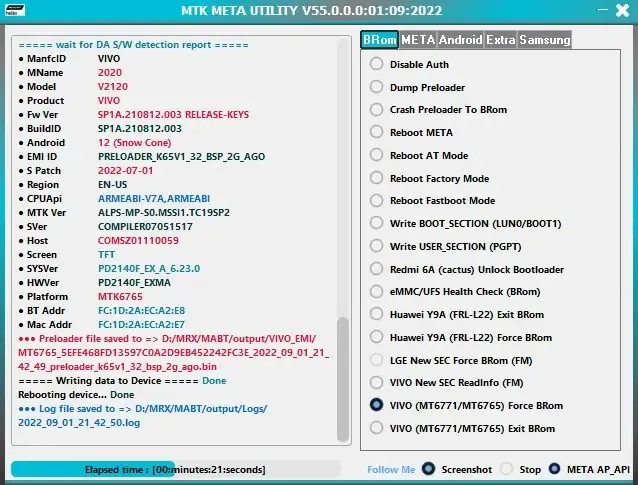
Task: Minimize the MTK META UTILITY window
Action: 603,9
